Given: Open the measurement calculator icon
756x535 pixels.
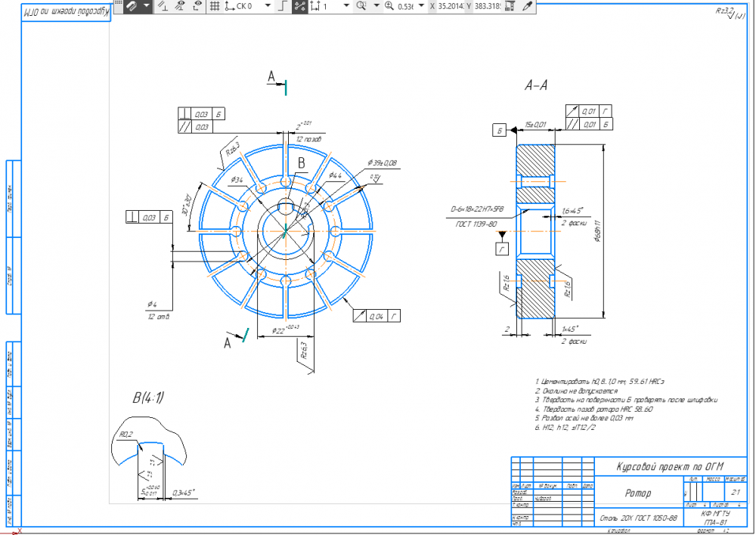Looking at the screenshot, I should 510,6.
